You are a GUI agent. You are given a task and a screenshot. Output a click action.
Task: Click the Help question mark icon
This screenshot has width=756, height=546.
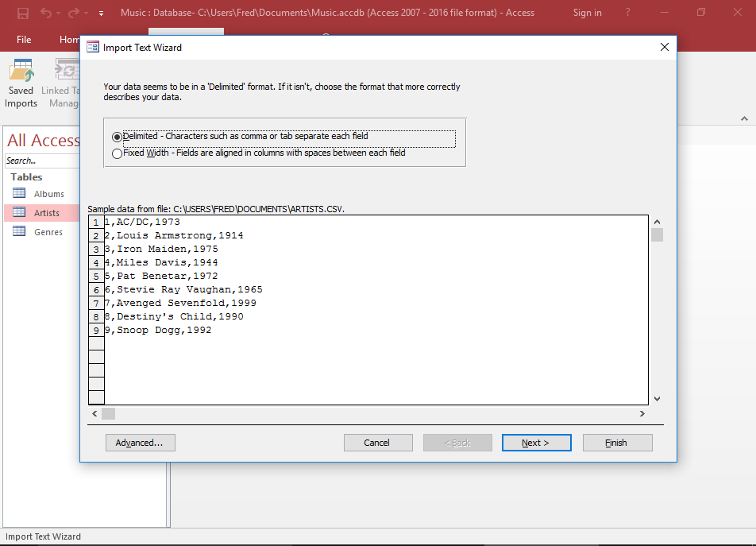[627, 13]
